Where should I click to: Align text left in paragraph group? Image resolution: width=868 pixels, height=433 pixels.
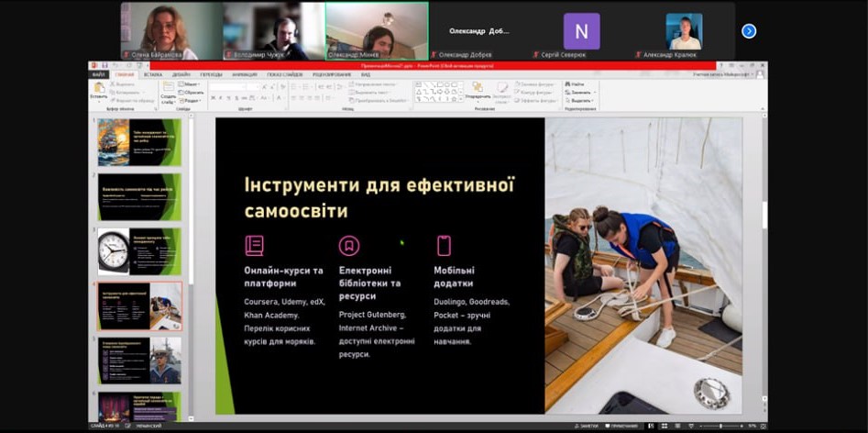[x=293, y=98]
